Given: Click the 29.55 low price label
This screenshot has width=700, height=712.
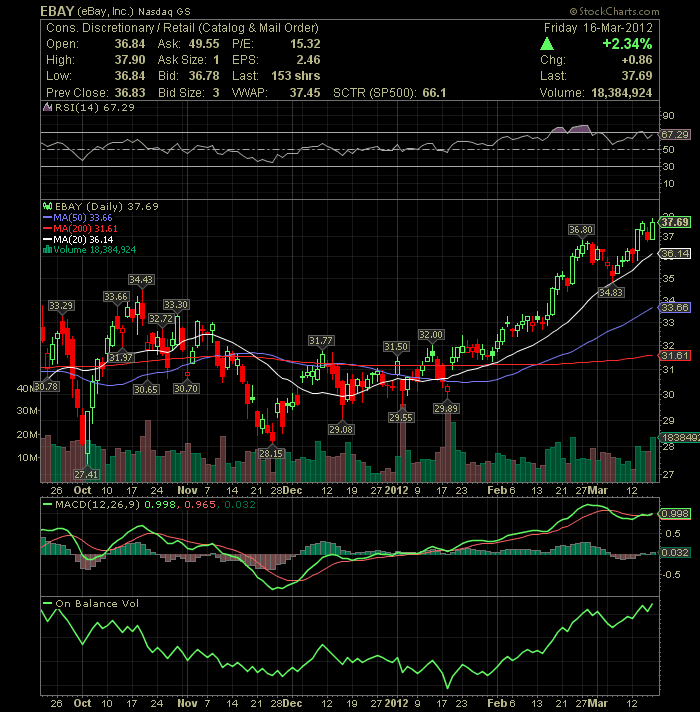Looking at the screenshot, I should click(401, 418).
